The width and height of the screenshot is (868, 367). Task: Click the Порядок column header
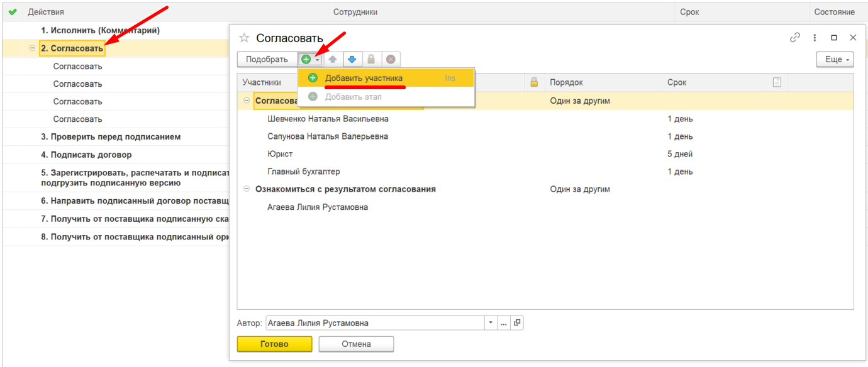pos(566,82)
